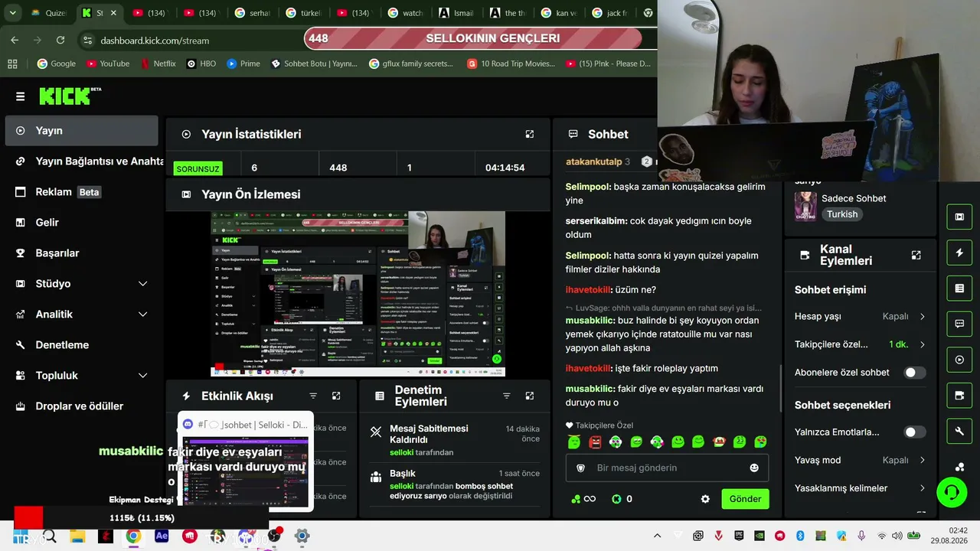
Task: Click the play circle icon in right rail
Action: pyautogui.click(x=959, y=360)
